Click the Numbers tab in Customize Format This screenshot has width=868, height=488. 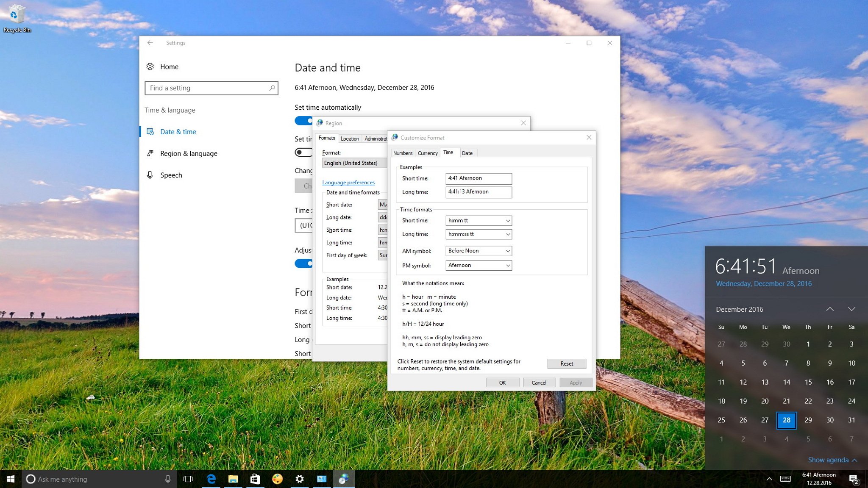[x=402, y=153]
